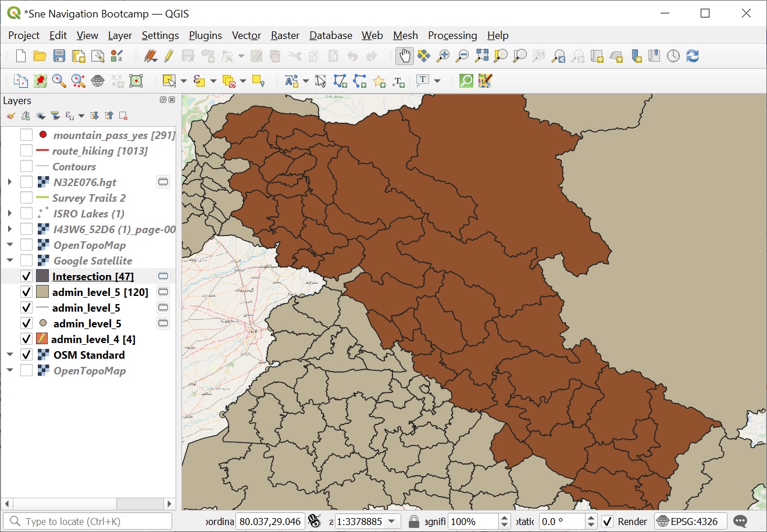Screen dimensions: 767x532
Task: Open the map scale dropdown
Action: (392, 522)
